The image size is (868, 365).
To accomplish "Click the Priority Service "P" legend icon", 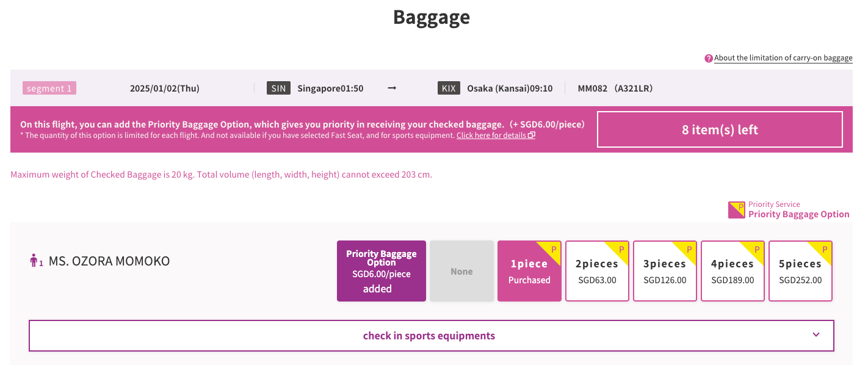I will [736, 209].
